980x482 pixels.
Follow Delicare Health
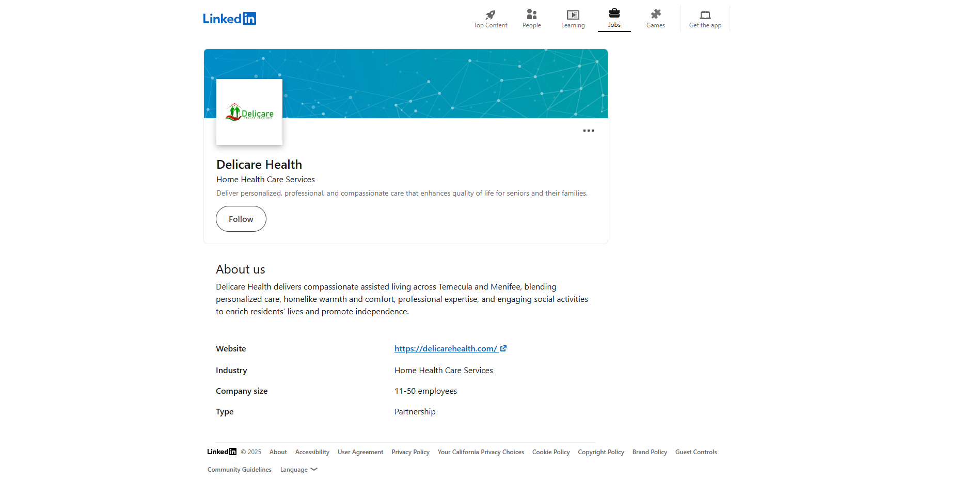[241, 219]
